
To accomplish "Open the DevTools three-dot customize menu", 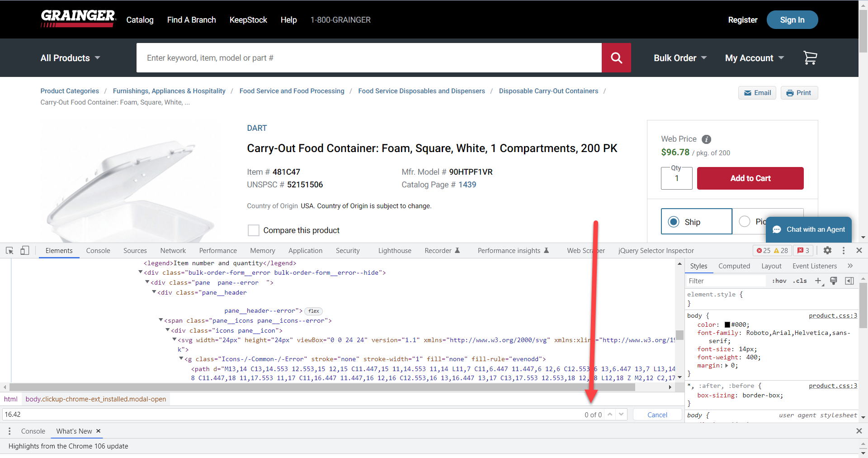I will [843, 250].
